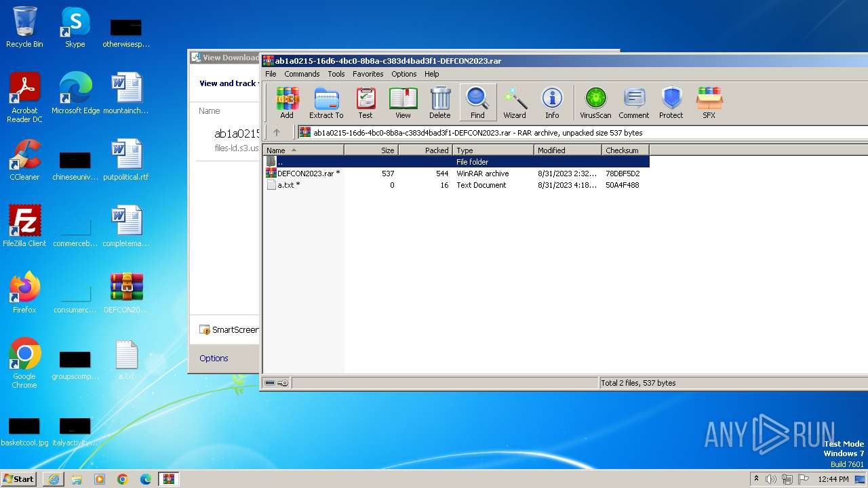This screenshot has width=868, height=488.
Task: Select the a.txt file row
Action: point(456,185)
